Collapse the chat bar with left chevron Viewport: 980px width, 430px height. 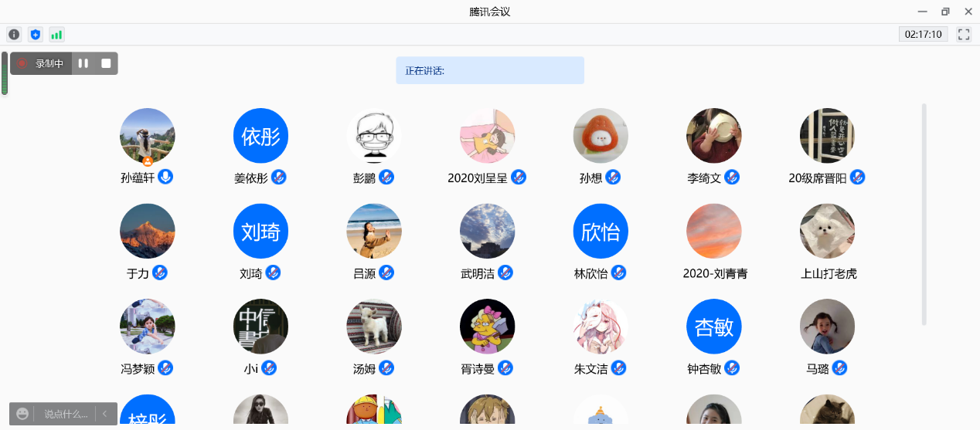pos(105,414)
